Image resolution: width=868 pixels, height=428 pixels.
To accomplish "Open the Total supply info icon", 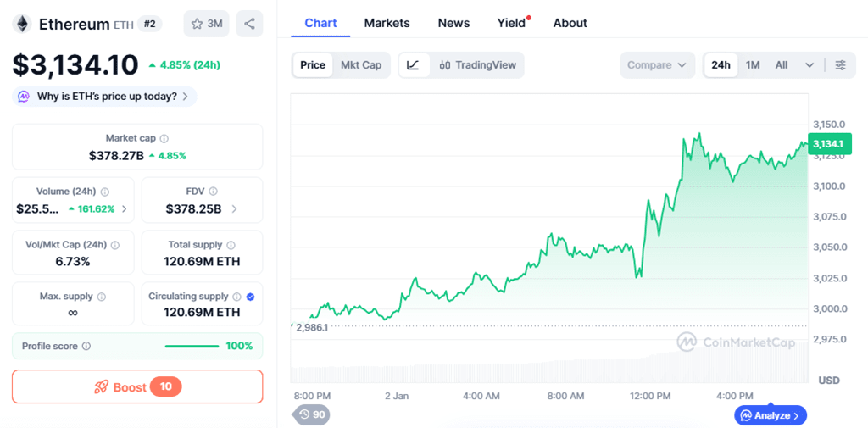I will [231, 245].
